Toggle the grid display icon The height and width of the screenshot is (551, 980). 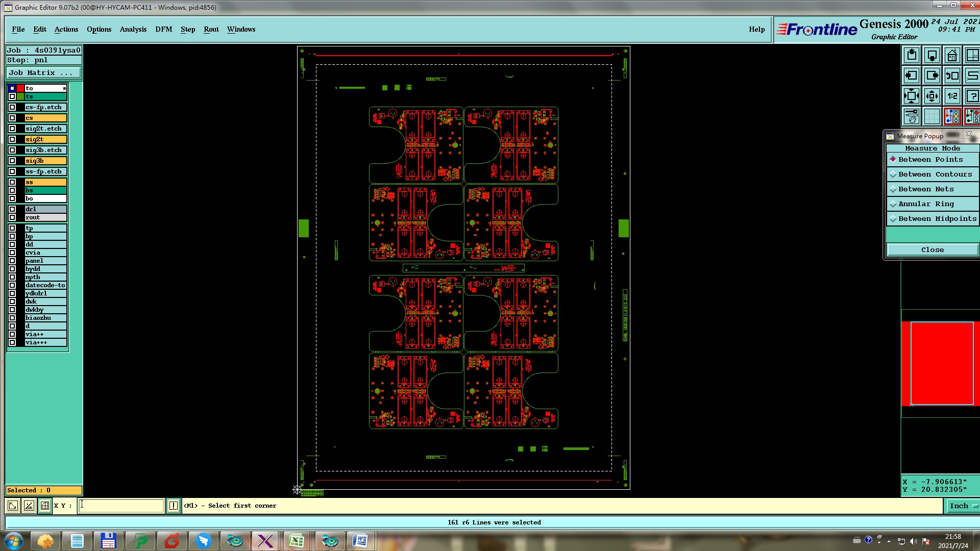pyautogui.click(x=932, y=116)
